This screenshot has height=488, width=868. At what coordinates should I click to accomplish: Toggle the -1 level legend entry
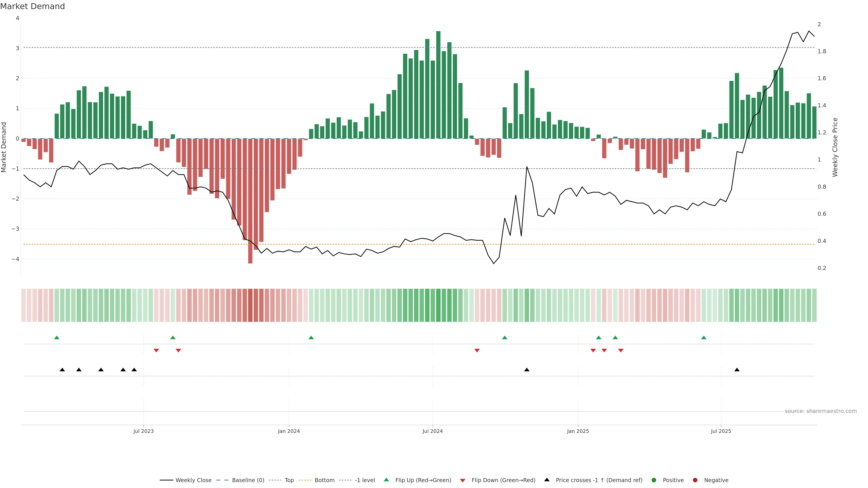tap(365, 480)
